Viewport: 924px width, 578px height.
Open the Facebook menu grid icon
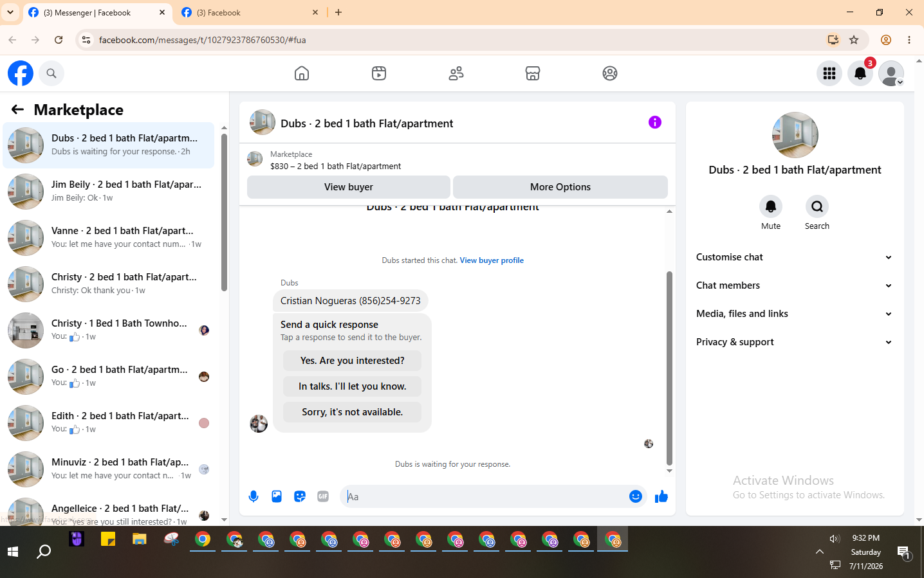click(x=829, y=73)
